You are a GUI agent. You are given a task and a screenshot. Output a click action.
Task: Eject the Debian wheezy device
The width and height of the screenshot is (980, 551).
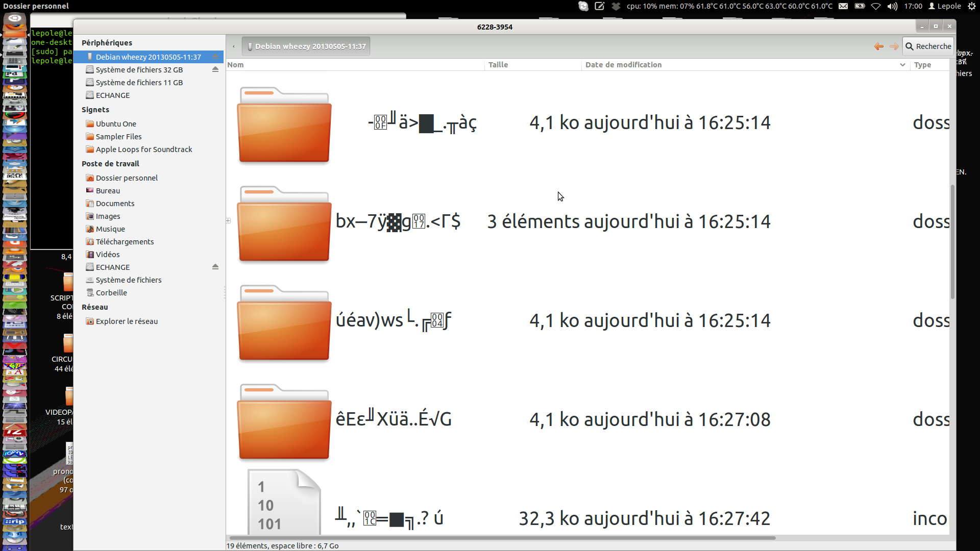(215, 57)
